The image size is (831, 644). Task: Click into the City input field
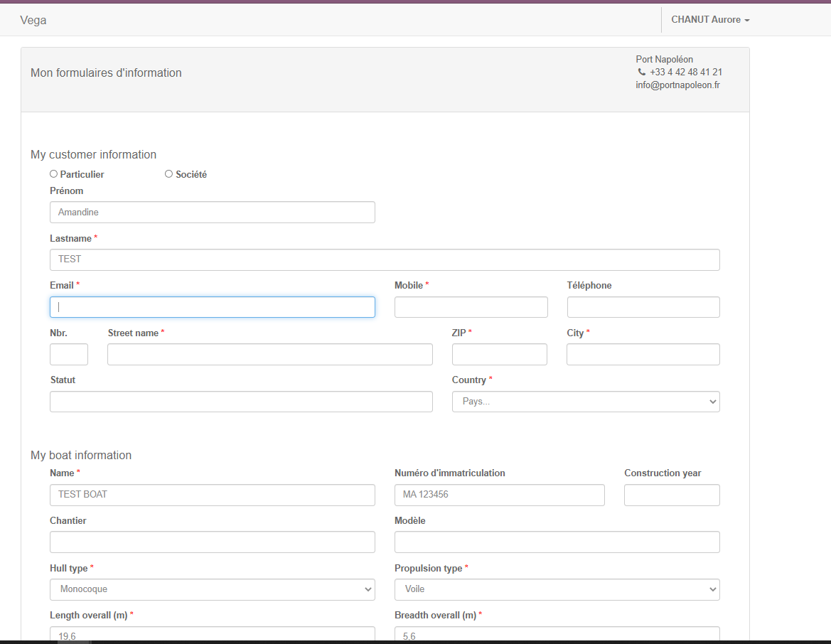pyautogui.click(x=643, y=355)
